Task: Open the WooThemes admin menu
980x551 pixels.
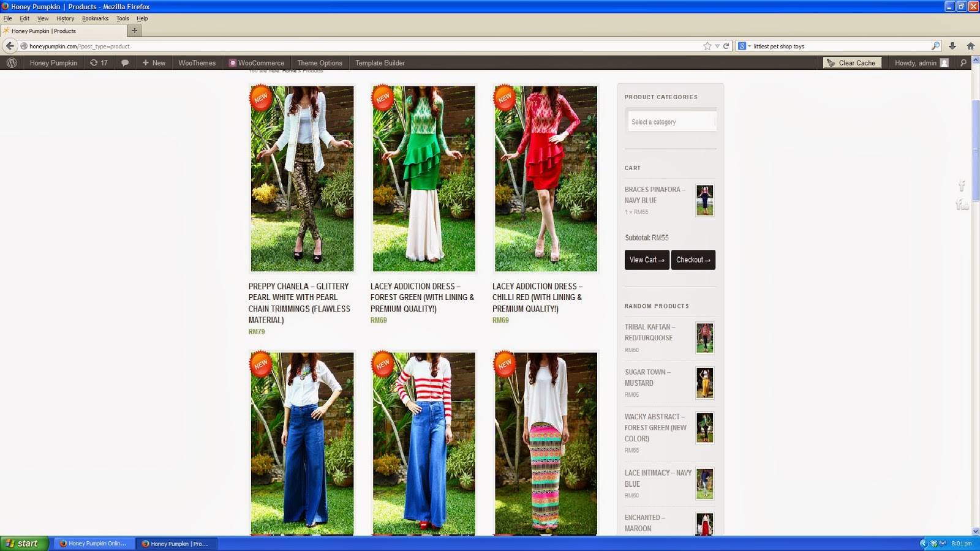Action: pyautogui.click(x=197, y=62)
